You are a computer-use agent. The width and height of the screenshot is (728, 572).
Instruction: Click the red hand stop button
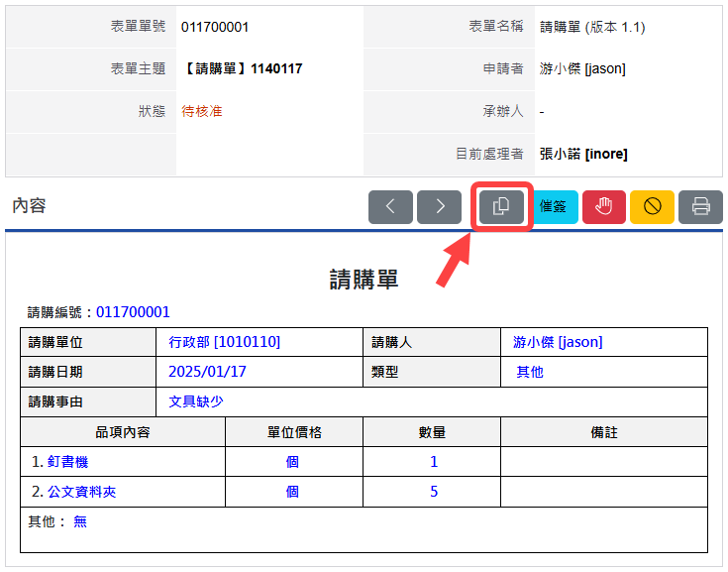(x=604, y=207)
